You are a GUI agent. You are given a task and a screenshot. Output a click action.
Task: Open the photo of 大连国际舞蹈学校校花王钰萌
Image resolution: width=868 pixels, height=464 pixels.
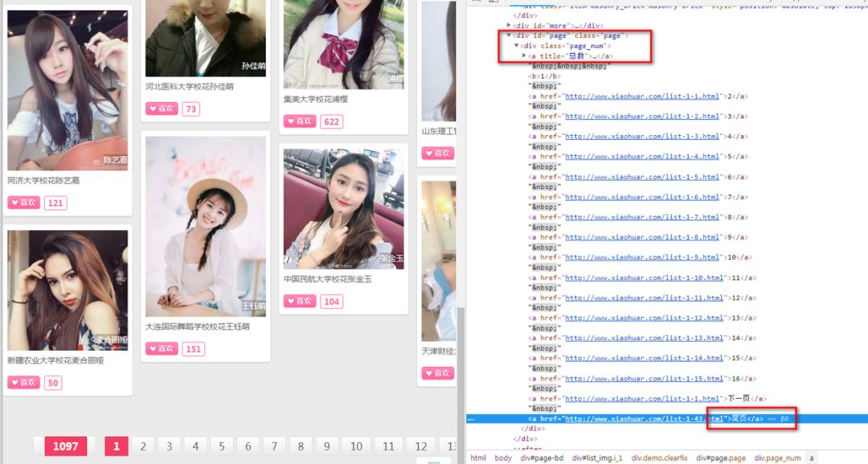click(x=206, y=227)
